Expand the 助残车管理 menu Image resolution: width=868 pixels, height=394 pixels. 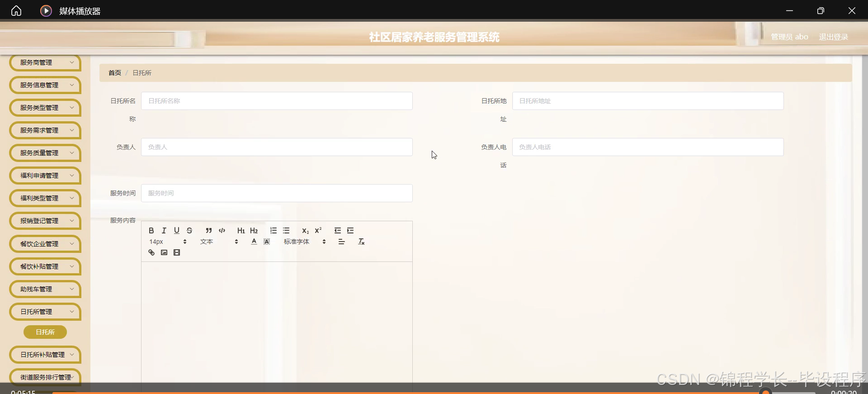coord(45,289)
